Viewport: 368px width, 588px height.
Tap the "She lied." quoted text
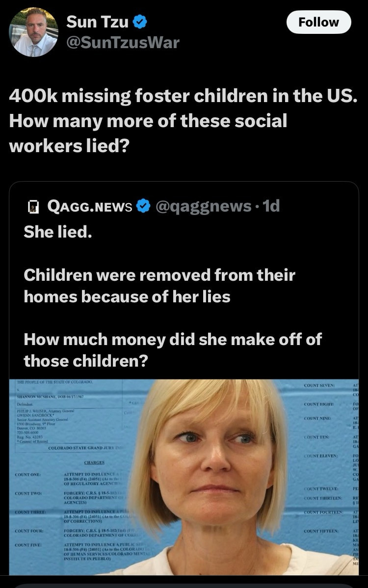[x=58, y=232]
